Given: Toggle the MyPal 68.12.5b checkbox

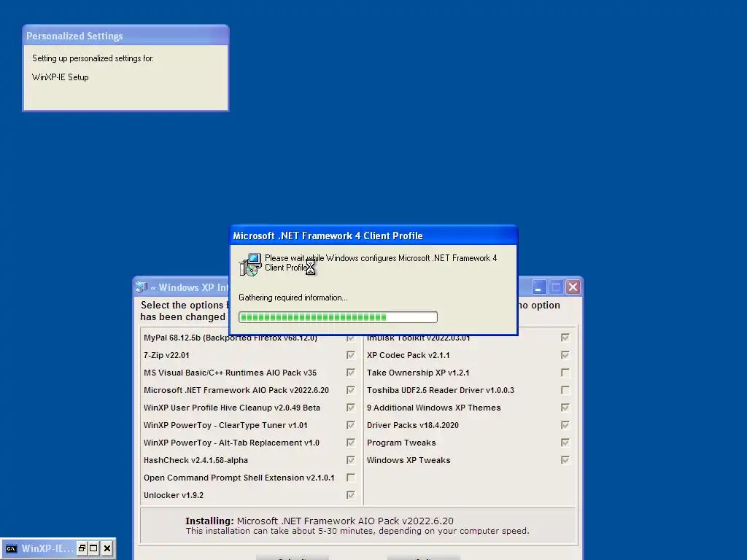Looking at the screenshot, I should click(351, 338).
